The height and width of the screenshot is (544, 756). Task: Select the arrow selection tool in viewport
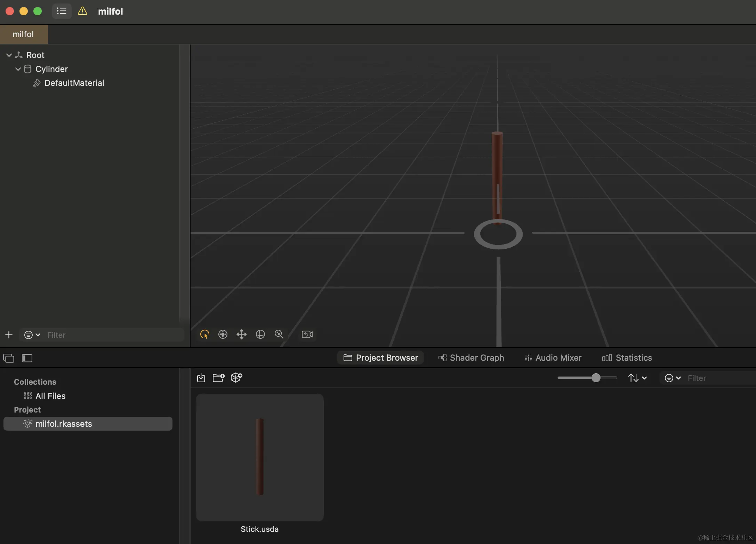coord(204,334)
